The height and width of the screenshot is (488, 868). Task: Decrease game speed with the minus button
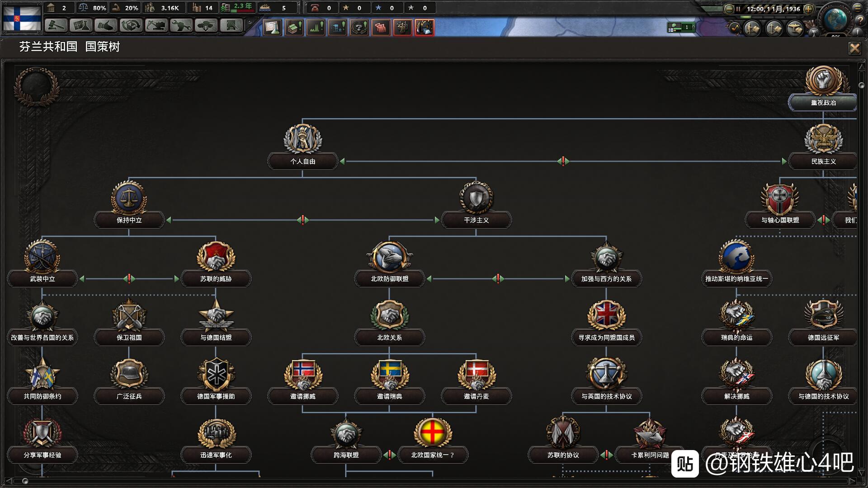729,9
